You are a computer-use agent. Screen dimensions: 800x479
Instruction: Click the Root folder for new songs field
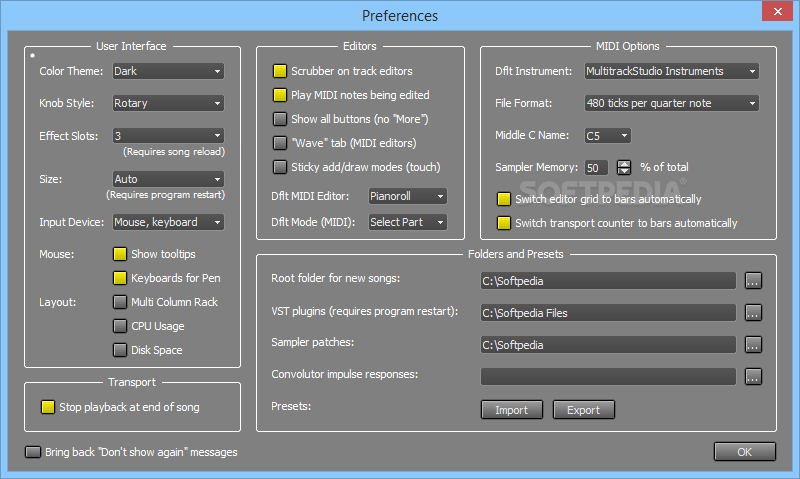(x=608, y=281)
